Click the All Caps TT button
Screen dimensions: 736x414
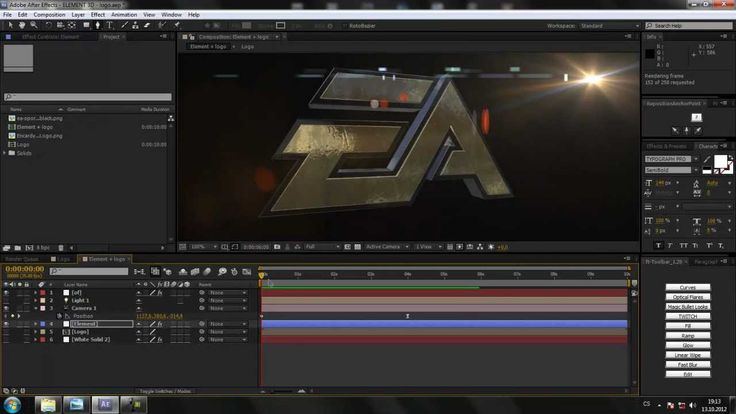(683, 245)
